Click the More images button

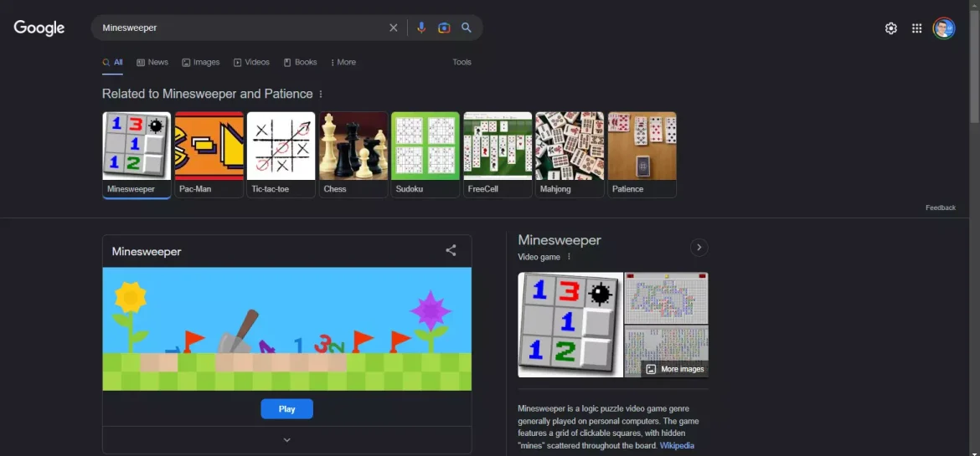[674, 369]
